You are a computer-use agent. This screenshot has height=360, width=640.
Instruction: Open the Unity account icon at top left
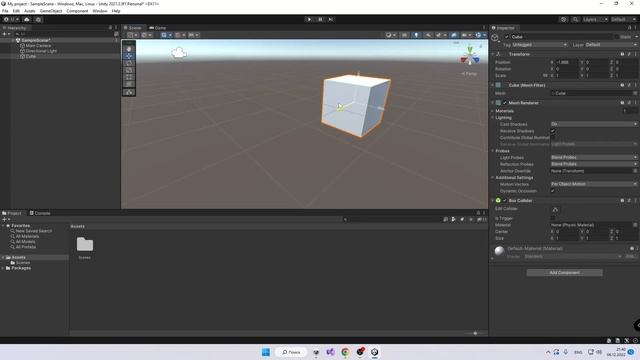10,19
